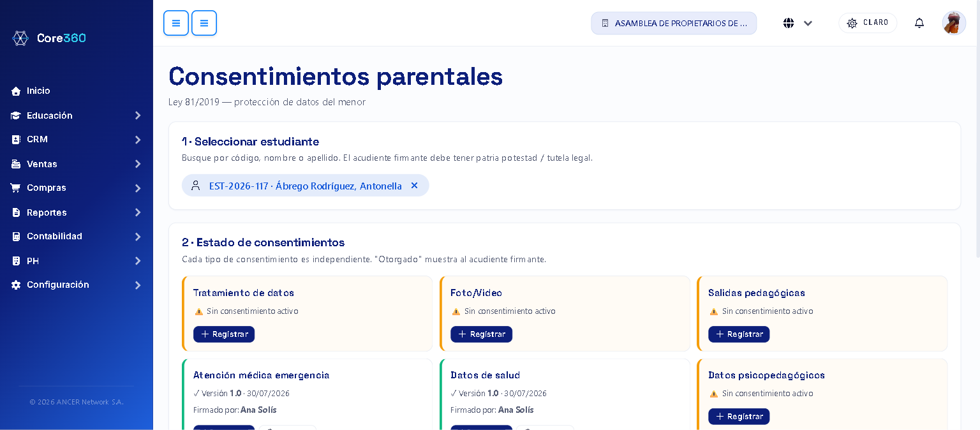The height and width of the screenshot is (430, 980).
Task: Click the page vertical scrollbar
Action: 978,128
